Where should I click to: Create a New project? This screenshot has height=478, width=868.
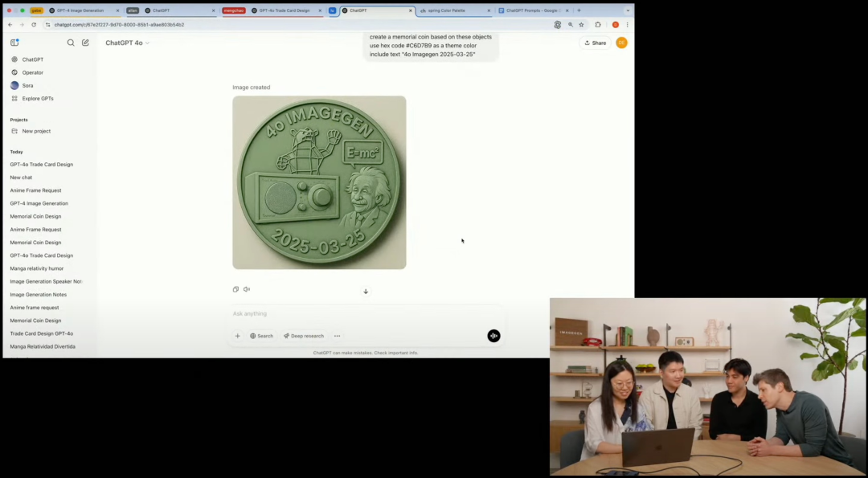36,131
